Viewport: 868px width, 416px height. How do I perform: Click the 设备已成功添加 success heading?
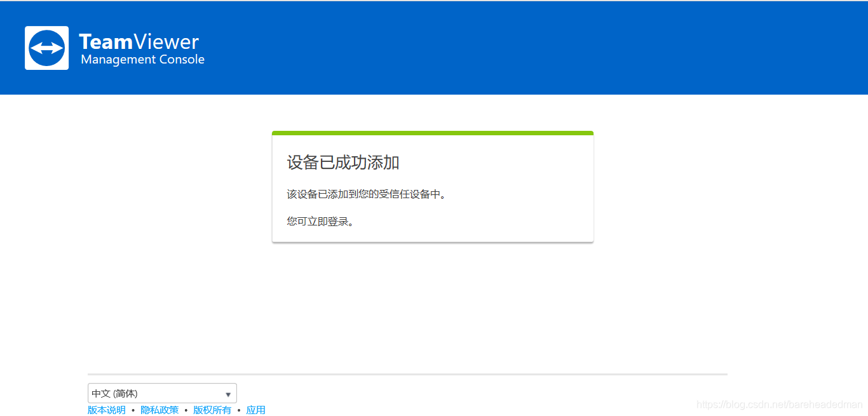[x=344, y=163]
